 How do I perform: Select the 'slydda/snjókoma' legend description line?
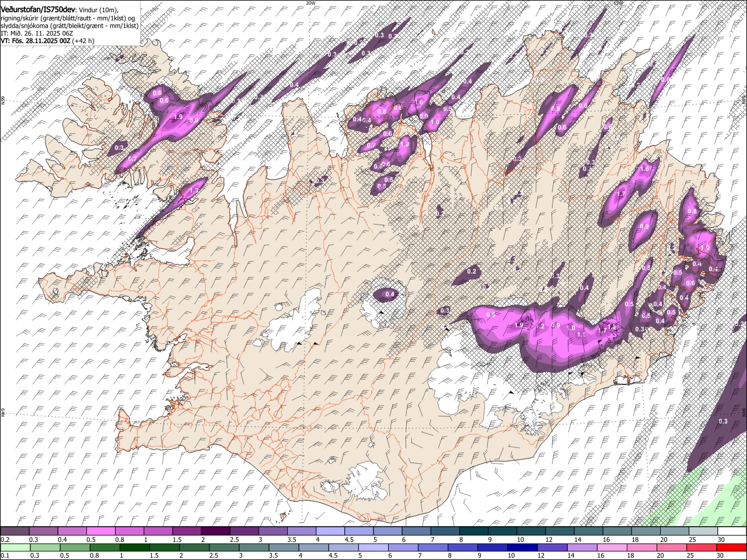69,26
